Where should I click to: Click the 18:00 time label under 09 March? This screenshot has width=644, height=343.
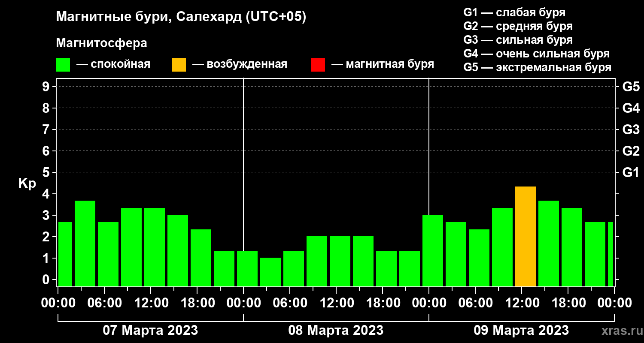pos(568,303)
